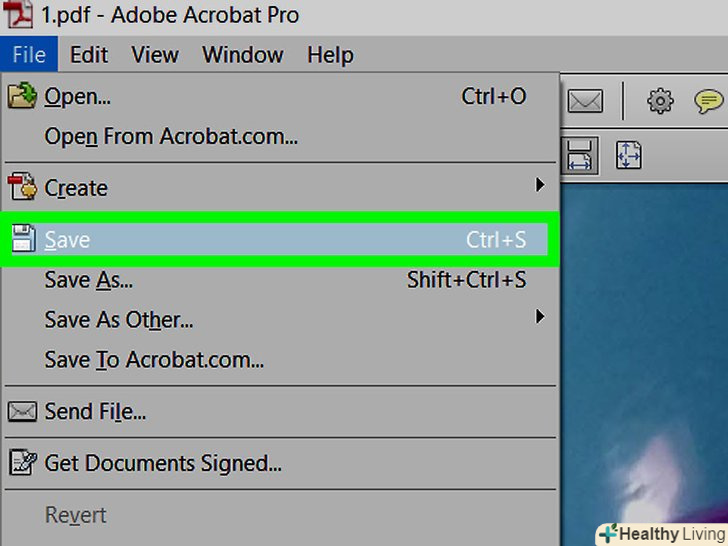Select Open From Acrobat.com...

tap(171, 137)
